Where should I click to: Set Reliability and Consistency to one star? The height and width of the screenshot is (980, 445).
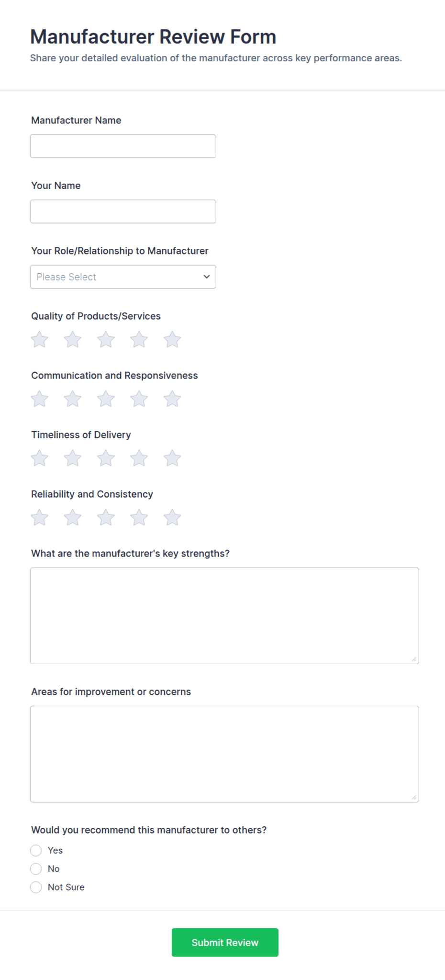[39, 518]
